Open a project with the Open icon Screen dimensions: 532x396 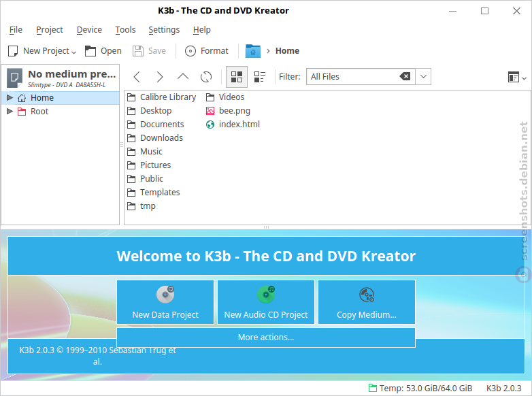(x=90, y=51)
